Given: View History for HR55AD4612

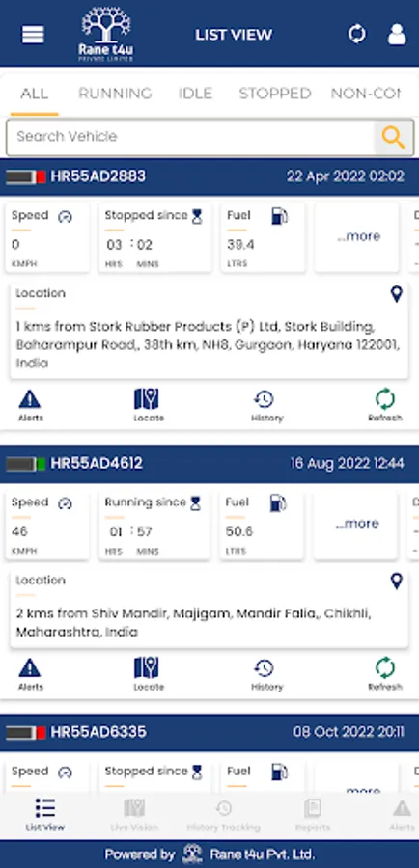Looking at the screenshot, I should pos(266,675).
